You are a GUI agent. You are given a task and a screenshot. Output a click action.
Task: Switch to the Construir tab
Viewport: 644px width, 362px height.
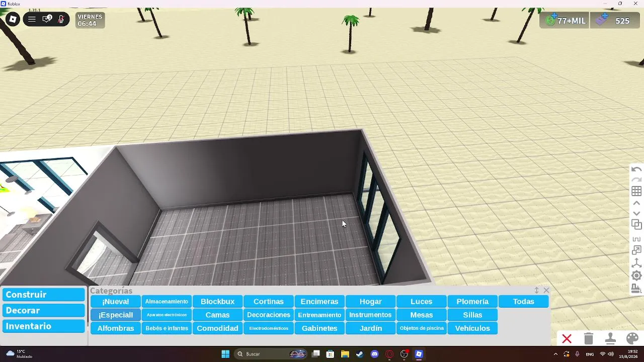(x=44, y=295)
